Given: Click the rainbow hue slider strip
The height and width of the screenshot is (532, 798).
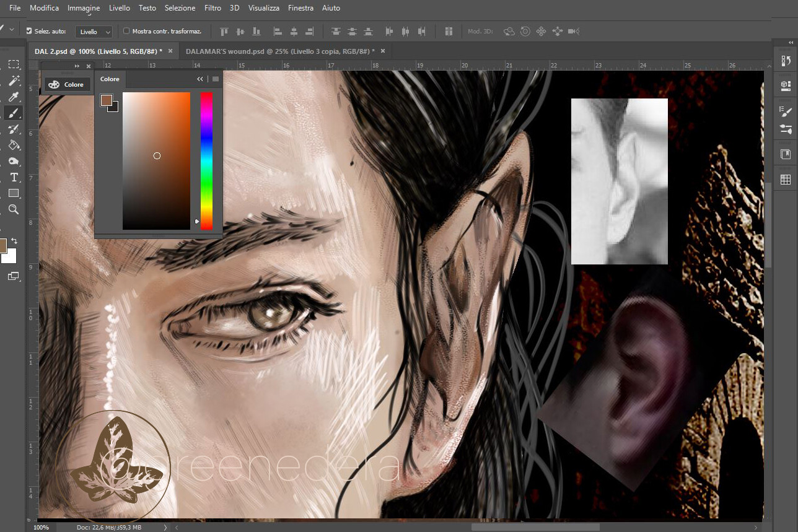Looking at the screenshot, I should 206,161.
